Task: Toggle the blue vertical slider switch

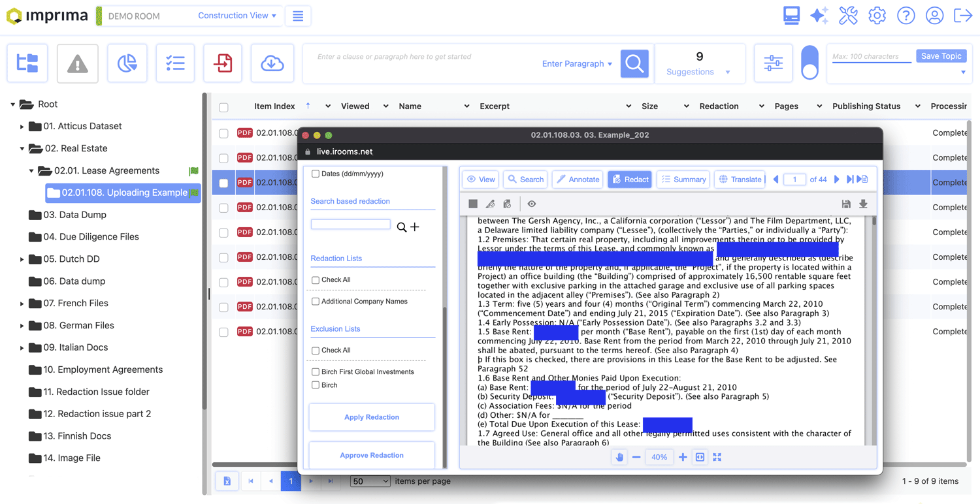Action: point(809,63)
